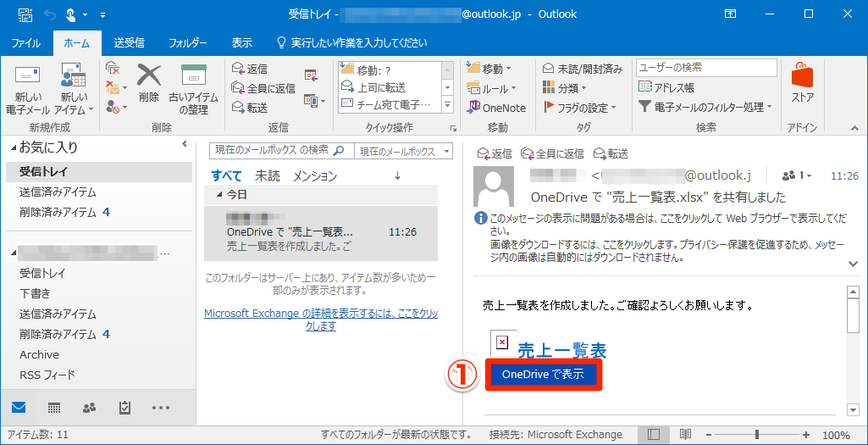
Task: Select quick step 移動: ?
Action: coord(390,70)
